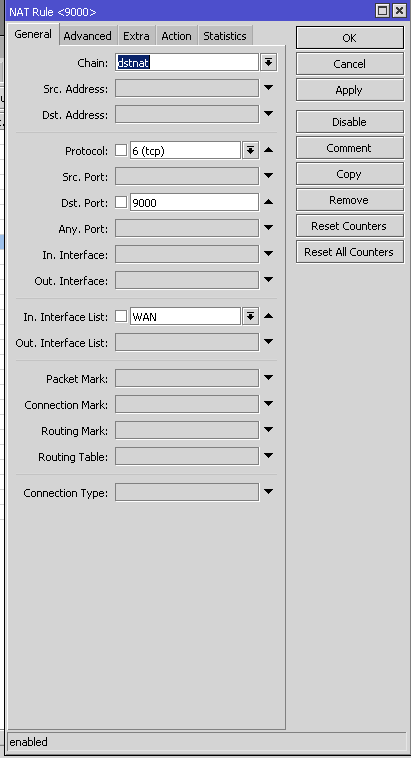Expand the Packet Mark field
The width and height of the screenshot is (411, 758).
pyautogui.click(x=269, y=378)
